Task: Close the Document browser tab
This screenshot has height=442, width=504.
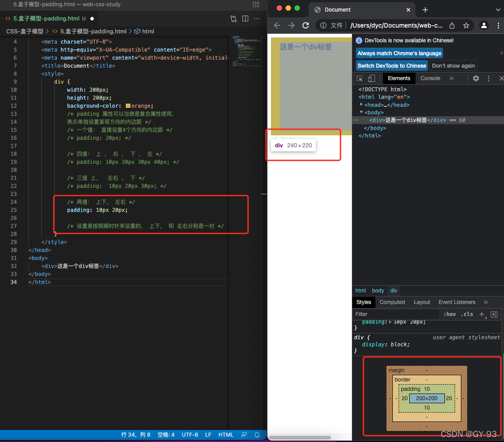Action: 408,10
